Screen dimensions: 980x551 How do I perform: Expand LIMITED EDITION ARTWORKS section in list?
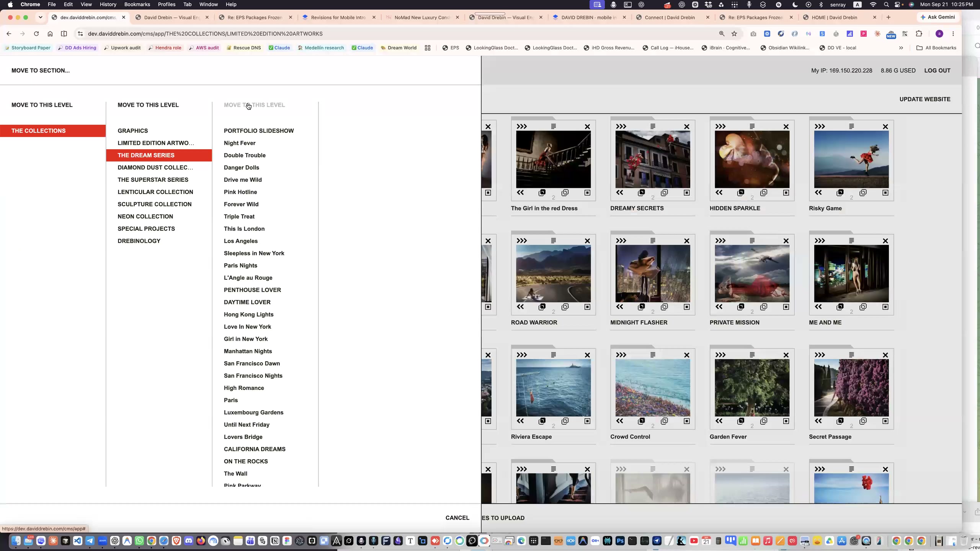click(156, 143)
